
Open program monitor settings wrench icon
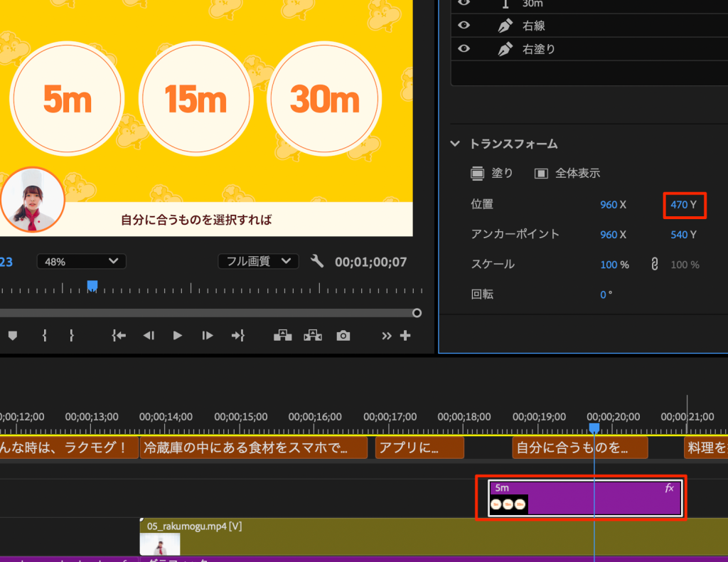point(317,261)
